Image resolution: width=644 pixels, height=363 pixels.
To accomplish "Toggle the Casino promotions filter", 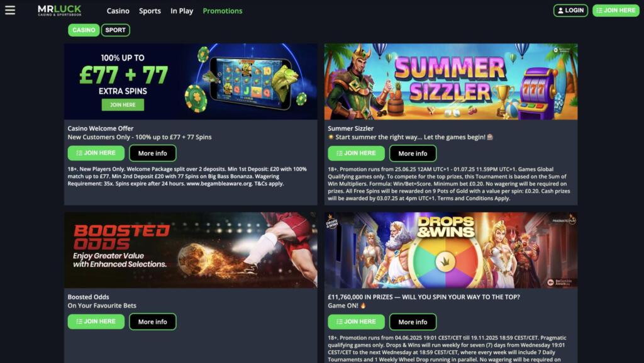I will pos(84,30).
